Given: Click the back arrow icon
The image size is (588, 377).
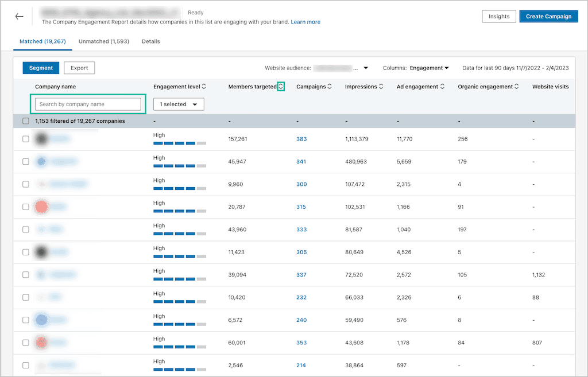Looking at the screenshot, I should pos(20,17).
